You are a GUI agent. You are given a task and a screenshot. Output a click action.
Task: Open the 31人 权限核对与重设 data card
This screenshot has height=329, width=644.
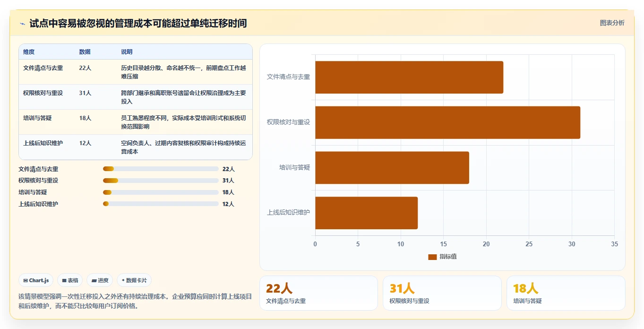[x=442, y=293]
